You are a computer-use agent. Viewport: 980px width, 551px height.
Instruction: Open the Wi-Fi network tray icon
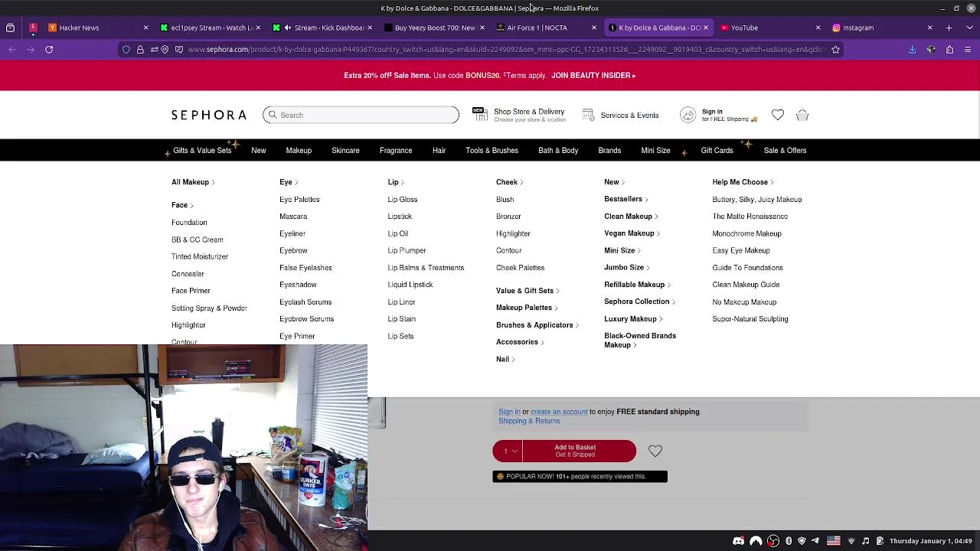[x=851, y=541]
